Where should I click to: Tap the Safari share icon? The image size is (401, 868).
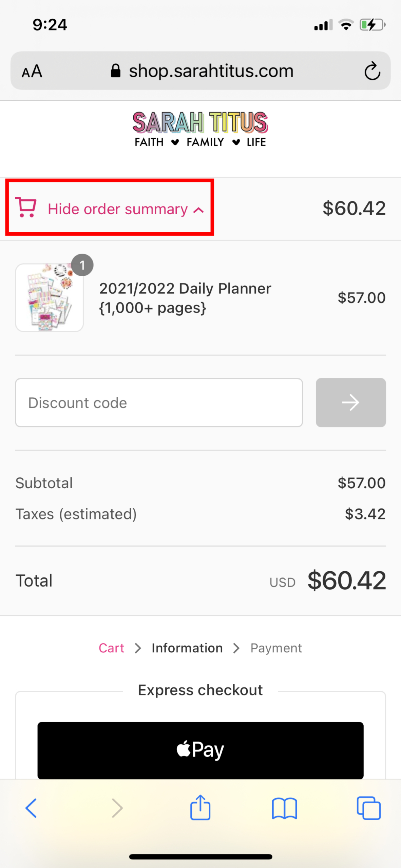[200, 808]
